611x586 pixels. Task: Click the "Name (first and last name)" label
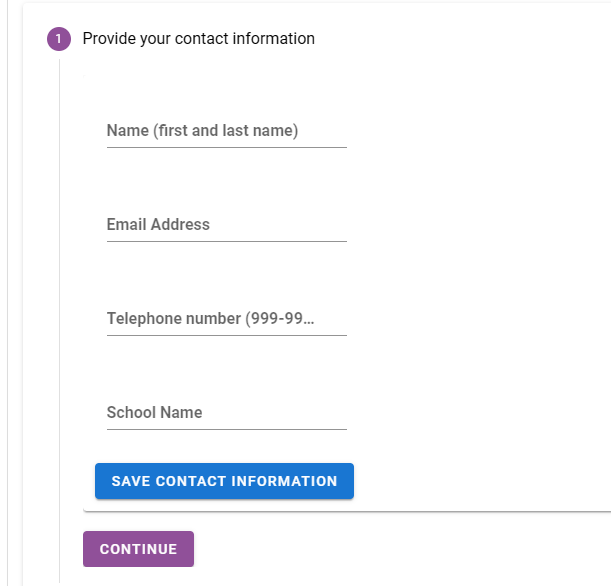(x=202, y=131)
